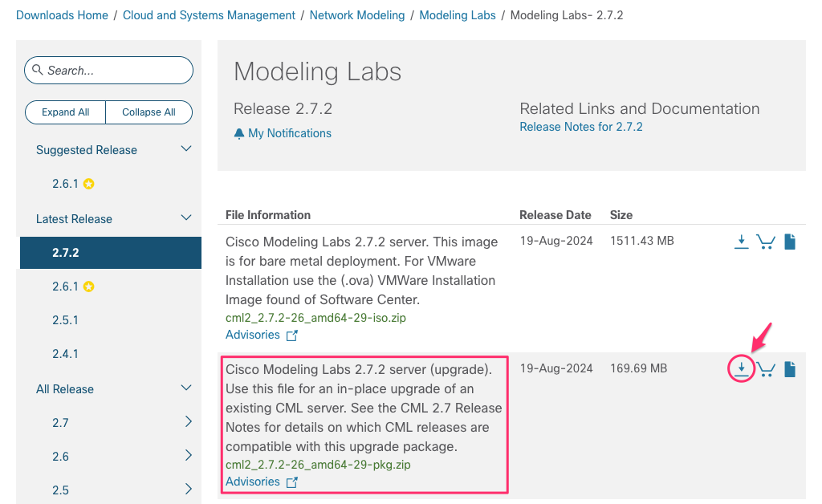
Task: Open My Notifications link
Action: [289, 133]
